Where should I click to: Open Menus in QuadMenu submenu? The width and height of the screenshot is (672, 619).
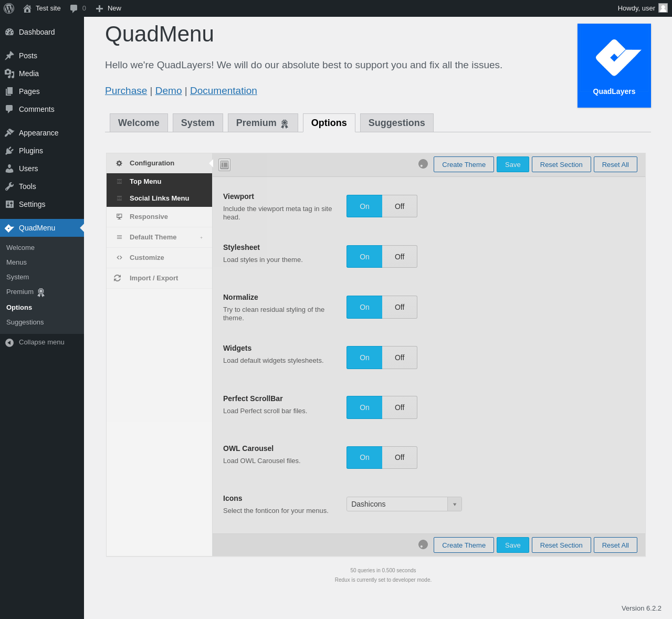click(x=42, y=263)
